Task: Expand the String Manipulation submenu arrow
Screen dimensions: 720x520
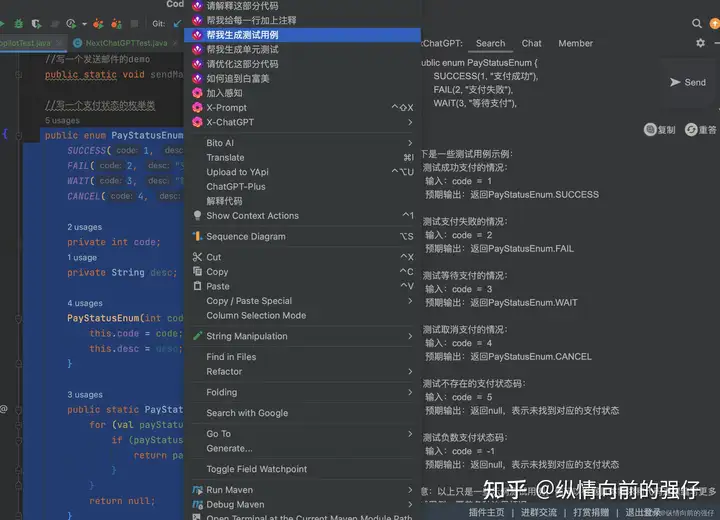Action: tap(410, 336)
